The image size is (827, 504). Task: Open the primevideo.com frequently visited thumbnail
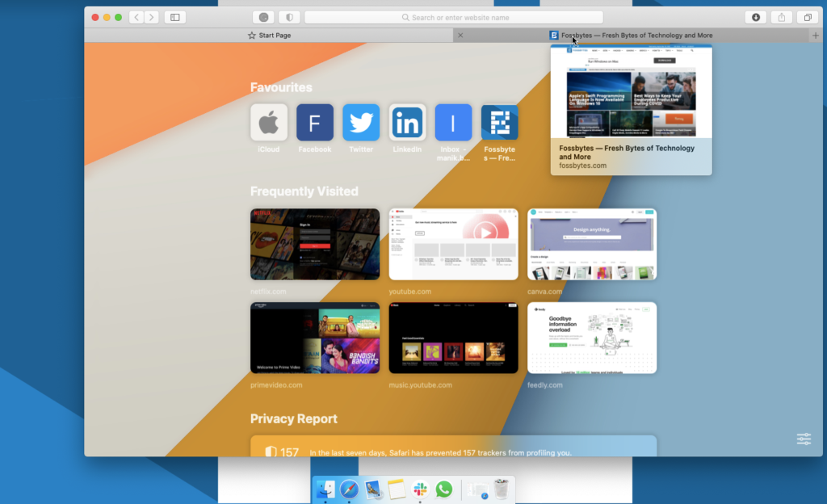(x=315, y=338)
